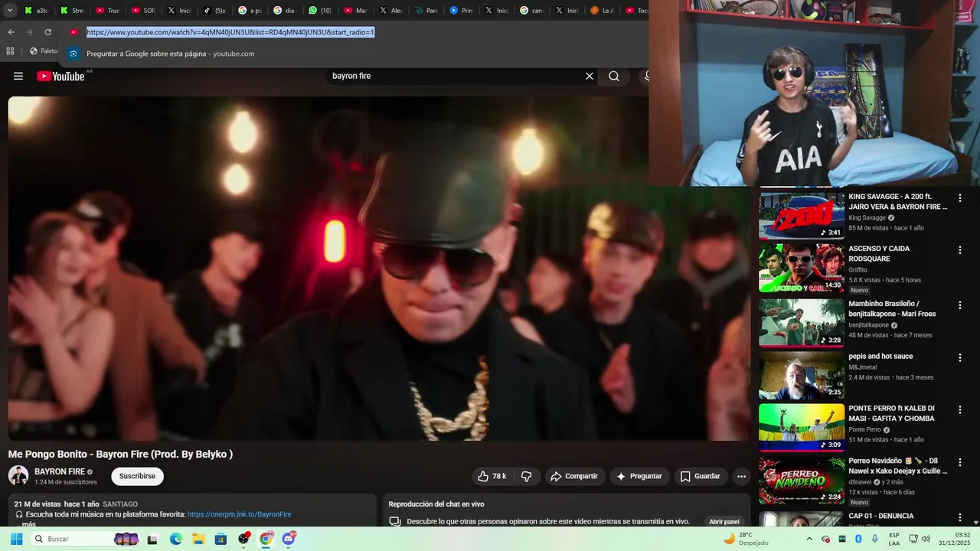The width and height of the screenshot is (980, 551).
Task: Switch to the 'Alex' X tab
Action: click(391, 11)
